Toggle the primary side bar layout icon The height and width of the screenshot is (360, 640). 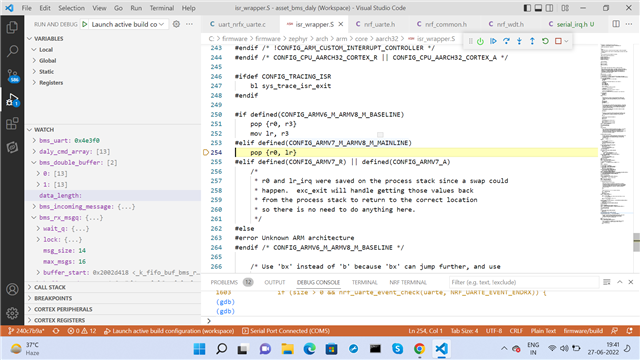[527, 8]
